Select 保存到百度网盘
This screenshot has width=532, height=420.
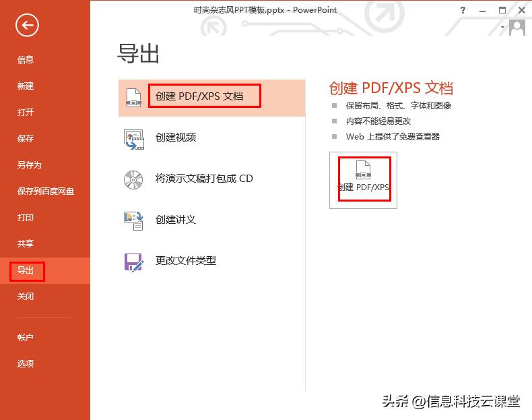(x=46, y=191)
